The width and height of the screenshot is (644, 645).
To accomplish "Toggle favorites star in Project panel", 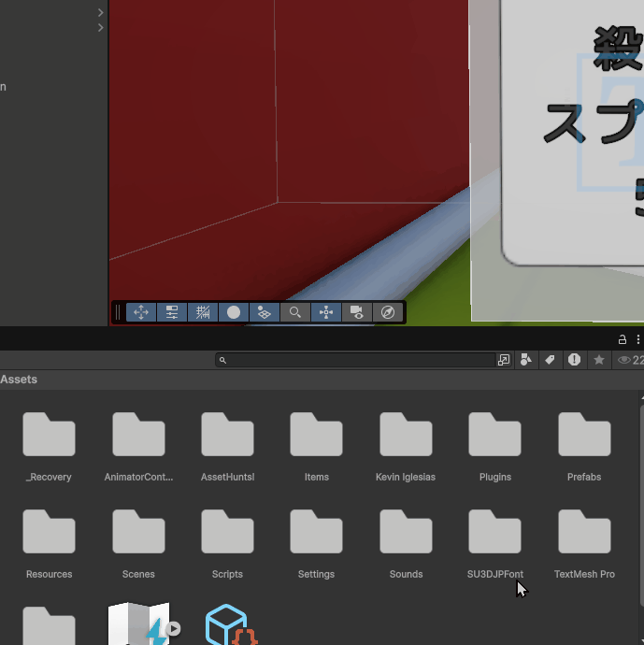I will click(x=599, y=360).
